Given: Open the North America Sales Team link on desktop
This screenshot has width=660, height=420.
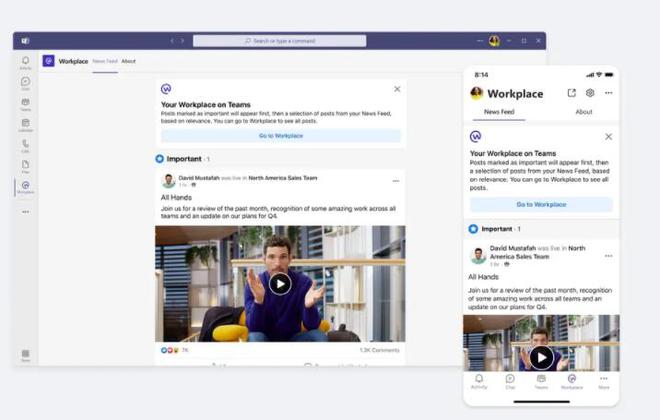Looking at the screenshot, I should [x=283, y=178].
